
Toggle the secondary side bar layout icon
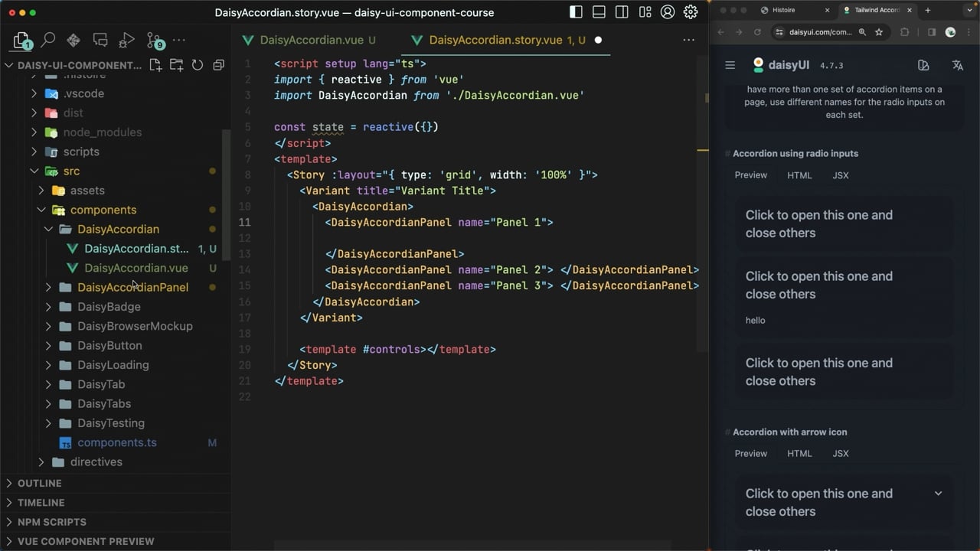click(622, 12)
